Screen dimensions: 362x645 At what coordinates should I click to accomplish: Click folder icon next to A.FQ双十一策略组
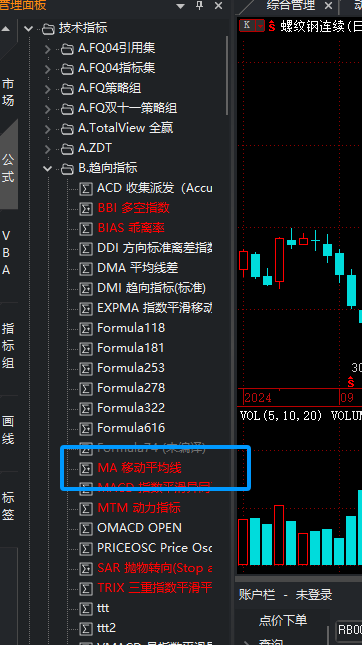click(67, 109)
